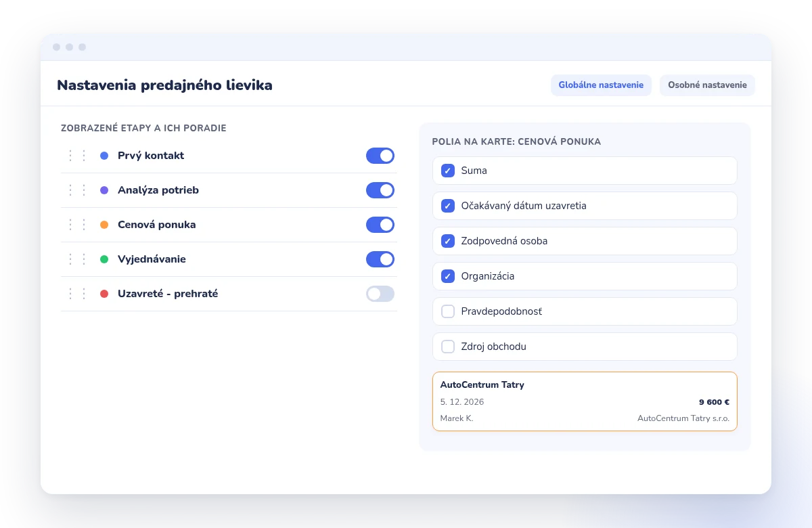Click the name Marek K.
Viewport: 812px width, 528px height.
coord(457,418)
